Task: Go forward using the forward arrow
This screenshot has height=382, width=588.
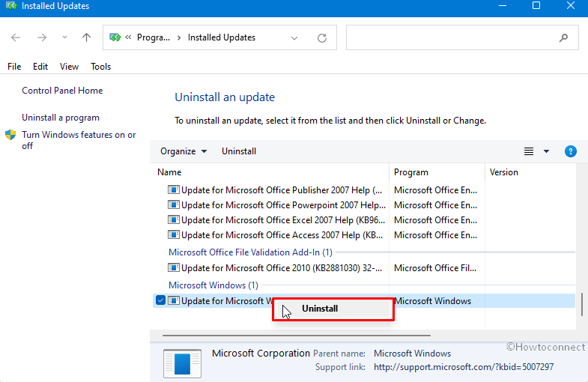Action: 42,37
